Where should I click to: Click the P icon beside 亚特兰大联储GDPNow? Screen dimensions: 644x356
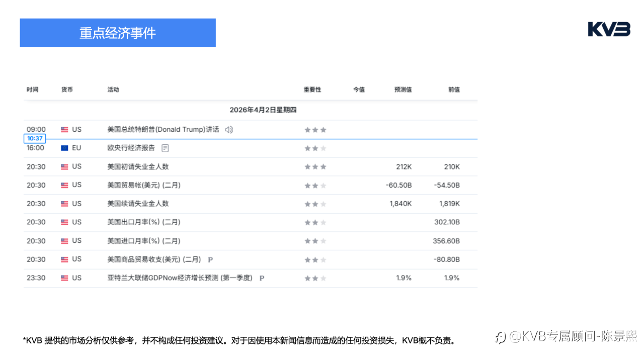click(x=262, y=278)
